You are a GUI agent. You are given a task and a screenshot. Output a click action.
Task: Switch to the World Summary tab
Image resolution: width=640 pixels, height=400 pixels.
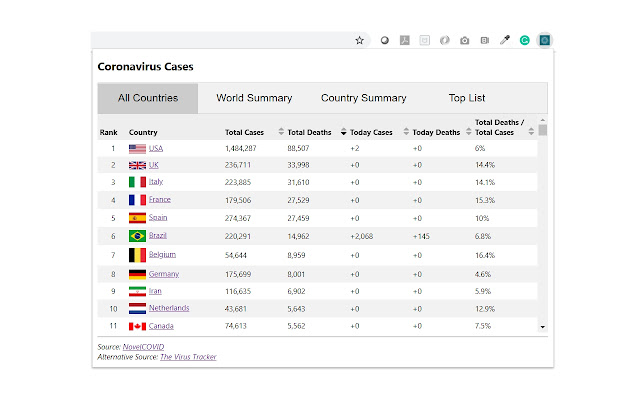pos(254,98)
